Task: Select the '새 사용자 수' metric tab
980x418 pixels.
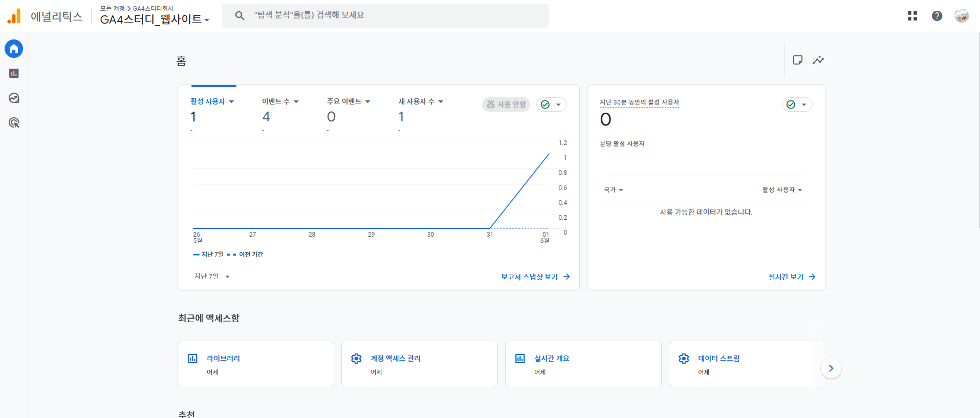Action: (x=420, y=101)
